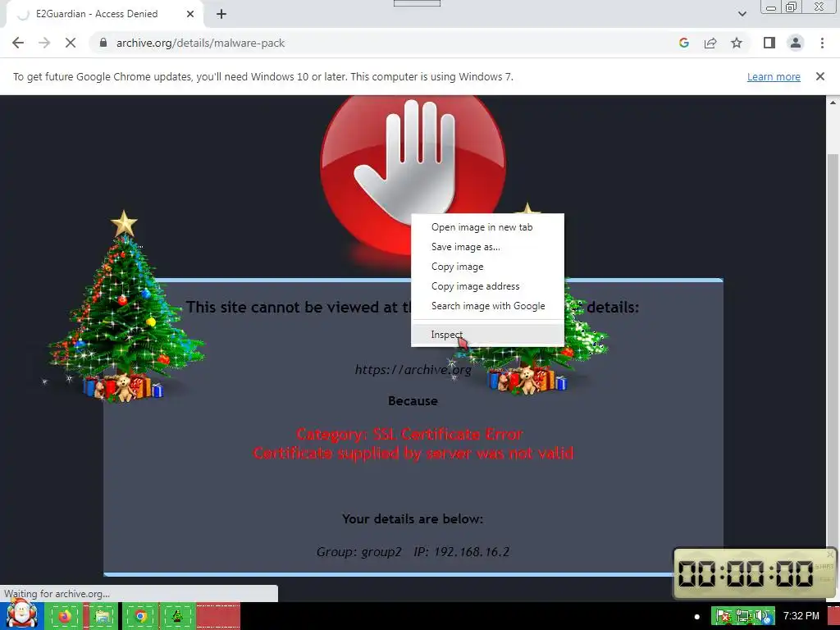Screen dimensions: 840x630
Task: Select Copy image from context menu
Action: 487,267
